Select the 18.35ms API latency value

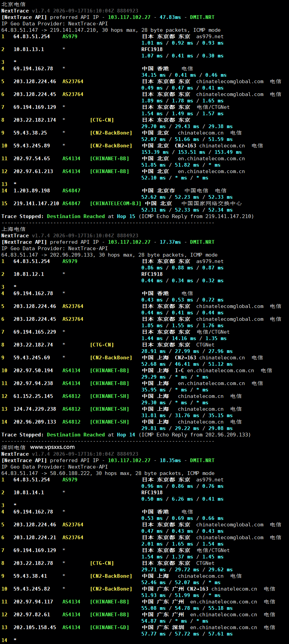170,460
